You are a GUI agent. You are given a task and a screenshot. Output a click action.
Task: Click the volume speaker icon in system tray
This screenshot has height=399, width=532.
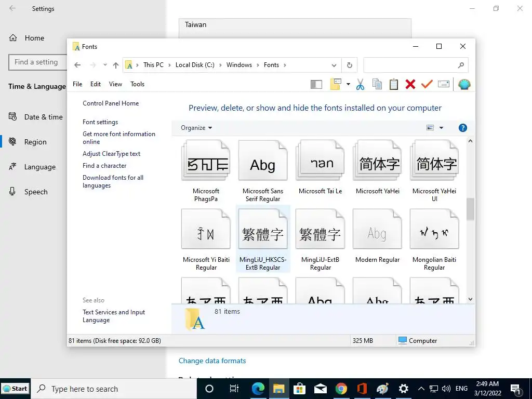(446, 389)
